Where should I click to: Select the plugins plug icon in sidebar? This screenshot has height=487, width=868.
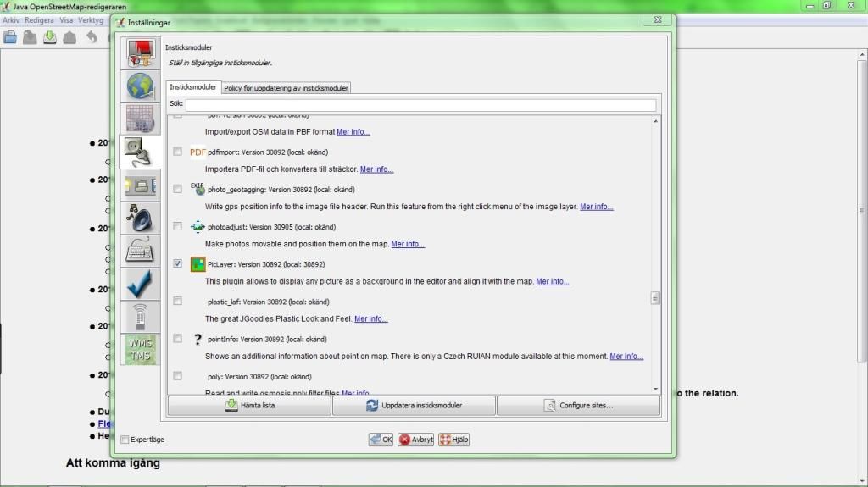(140, 152)
